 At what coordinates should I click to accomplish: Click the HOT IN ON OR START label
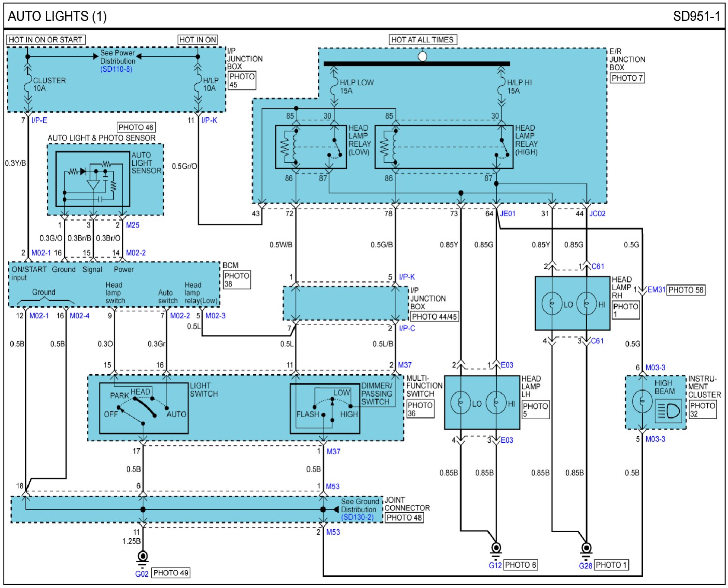point(45,40)
